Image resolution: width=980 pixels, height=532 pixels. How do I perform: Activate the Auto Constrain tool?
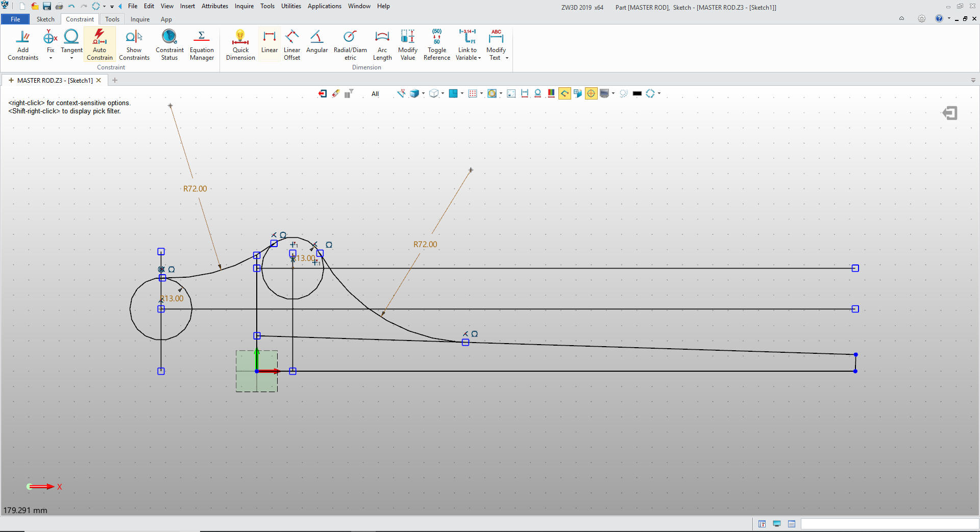(x=100, y=45)
